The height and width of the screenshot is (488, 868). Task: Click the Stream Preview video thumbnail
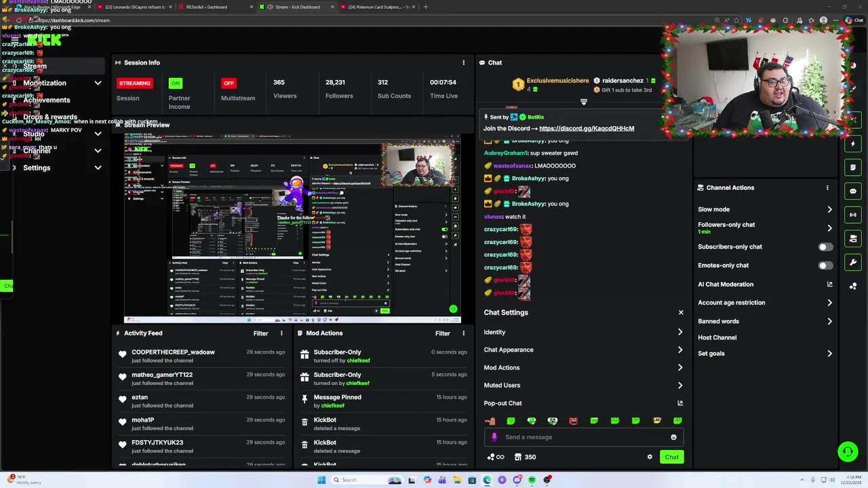292,228
